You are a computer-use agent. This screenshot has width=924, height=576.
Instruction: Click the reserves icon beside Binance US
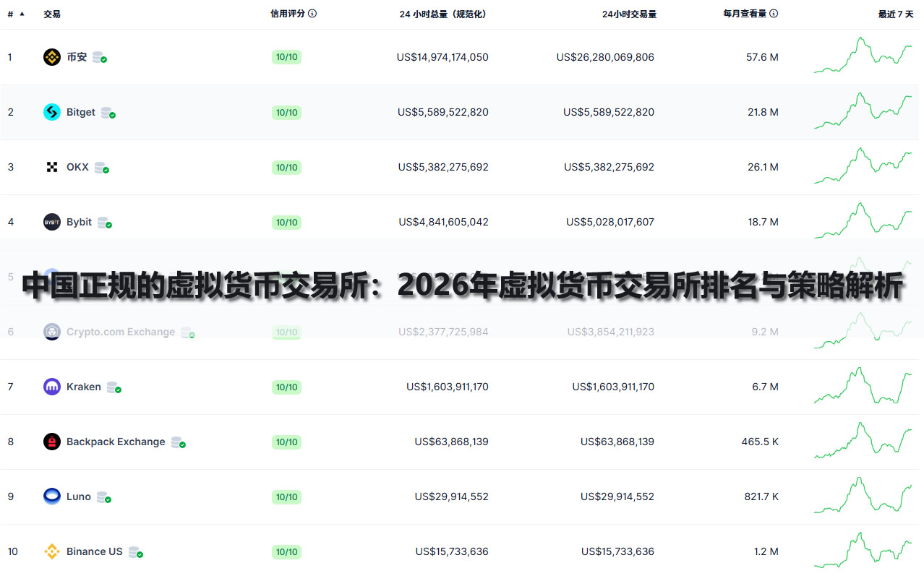point(136,551)
